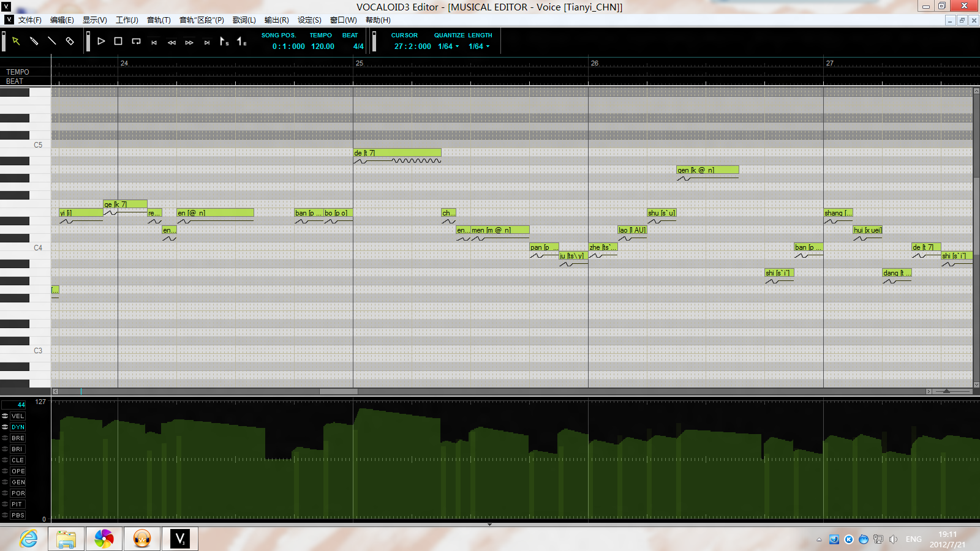Jump to the song end

click(207, 42)
